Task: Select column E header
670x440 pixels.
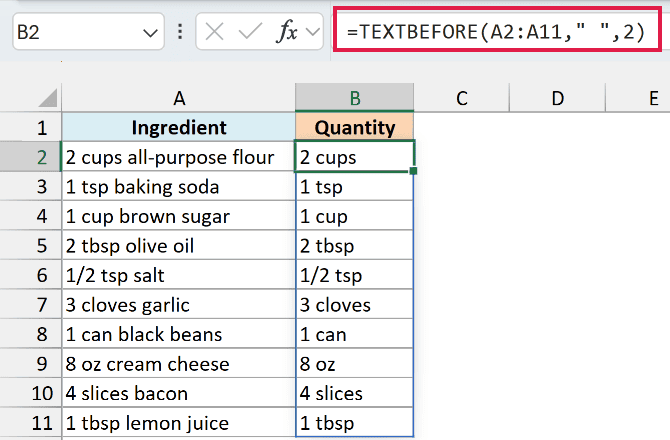Action: pos(638,98)
